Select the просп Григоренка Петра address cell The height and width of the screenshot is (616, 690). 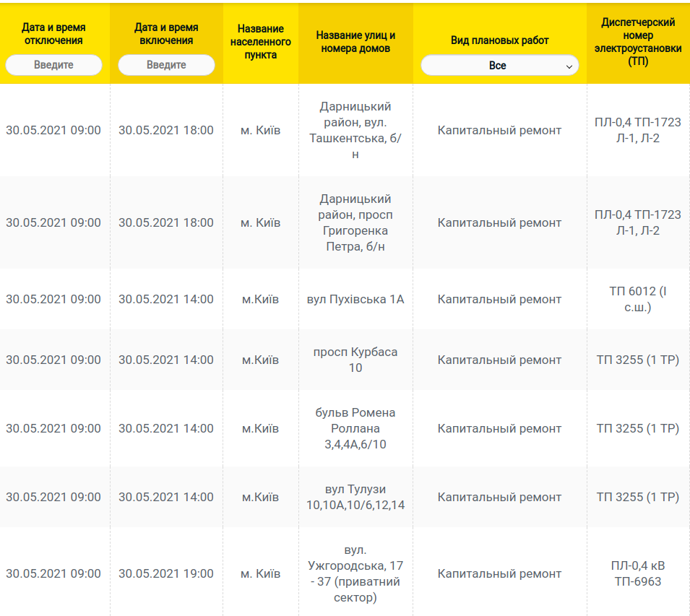tap(355, 222)
